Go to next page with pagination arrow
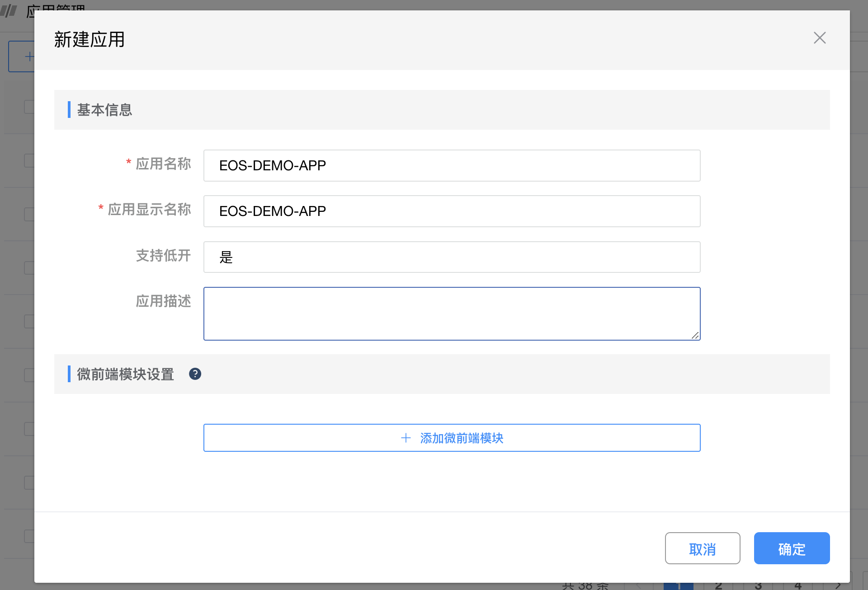868x590 pixels. tap(838, 586)
